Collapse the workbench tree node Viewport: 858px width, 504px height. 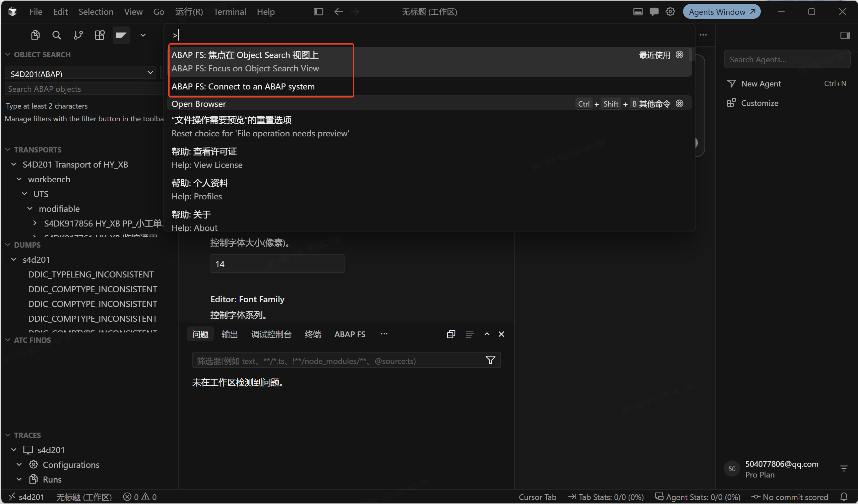pos(19,179)
